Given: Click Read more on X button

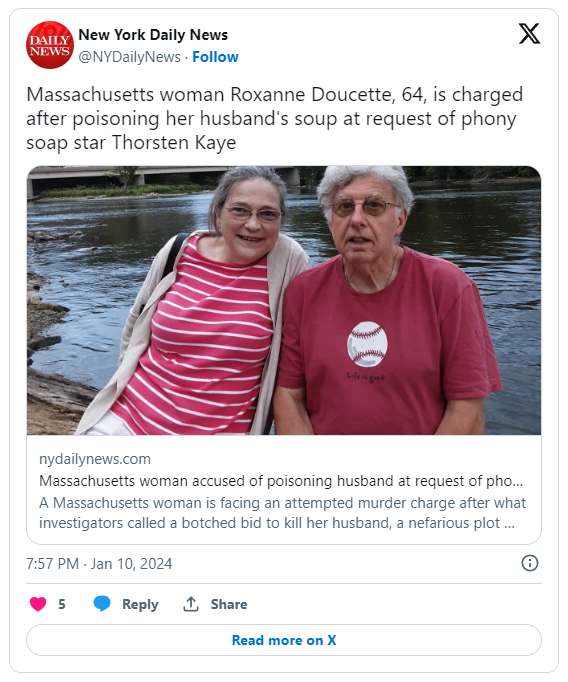Looking at the screenshot, I should [x=284, y=640].
